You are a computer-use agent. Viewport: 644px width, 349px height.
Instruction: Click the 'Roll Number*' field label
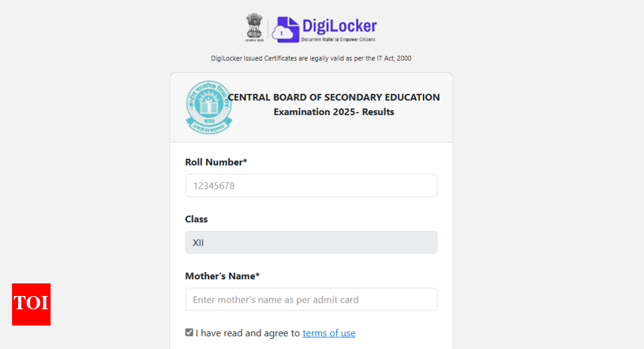click(x=216, y=162)
